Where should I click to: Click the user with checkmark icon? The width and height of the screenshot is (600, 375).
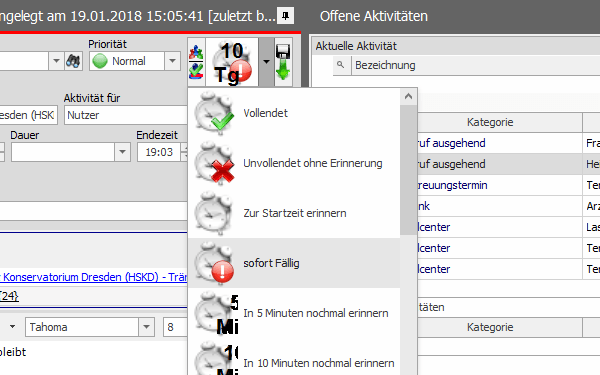[196, 71]
